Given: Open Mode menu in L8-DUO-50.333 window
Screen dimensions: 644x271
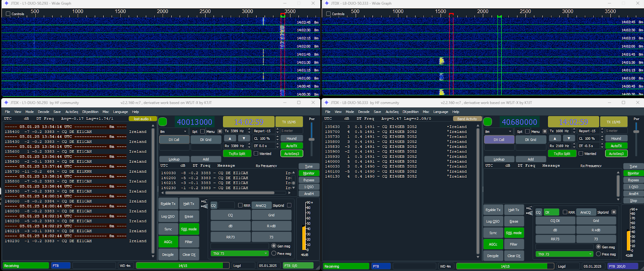Looking at the screenshot, I should (350, 112).
